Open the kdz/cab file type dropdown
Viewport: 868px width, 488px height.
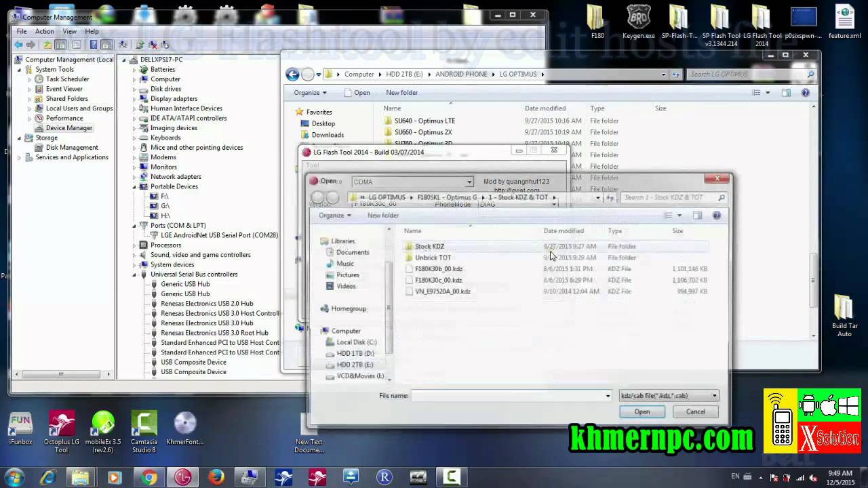coord(669,396)
